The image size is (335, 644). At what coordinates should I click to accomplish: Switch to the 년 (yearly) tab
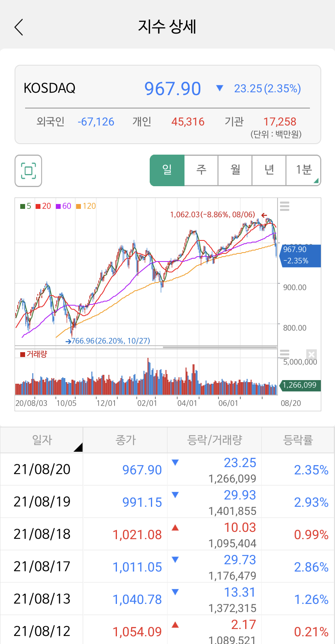pos(269,170)
